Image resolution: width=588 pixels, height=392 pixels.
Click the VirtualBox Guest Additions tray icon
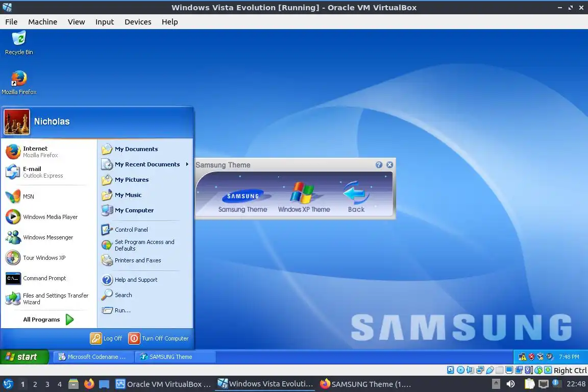(541, 357)
